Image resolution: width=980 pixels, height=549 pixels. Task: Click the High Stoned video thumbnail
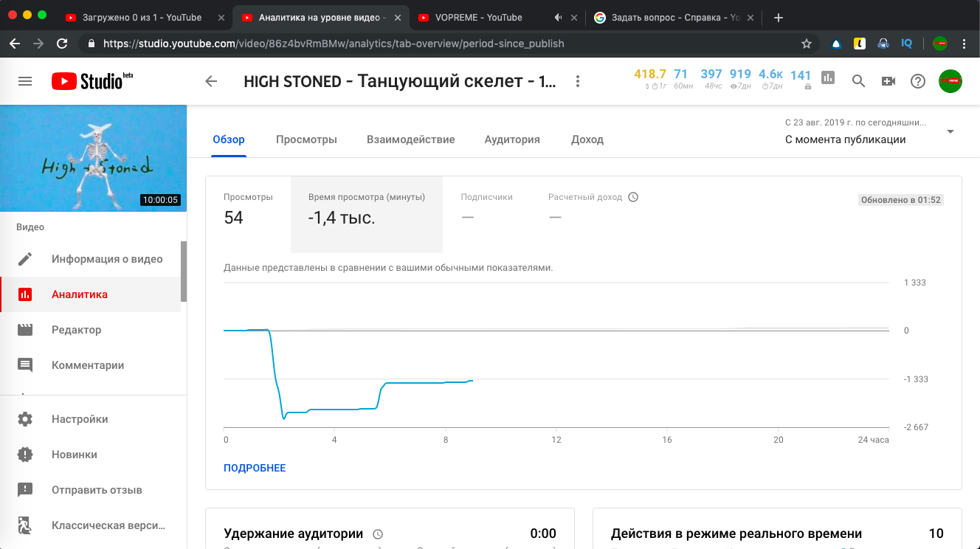tap(93, 158)
